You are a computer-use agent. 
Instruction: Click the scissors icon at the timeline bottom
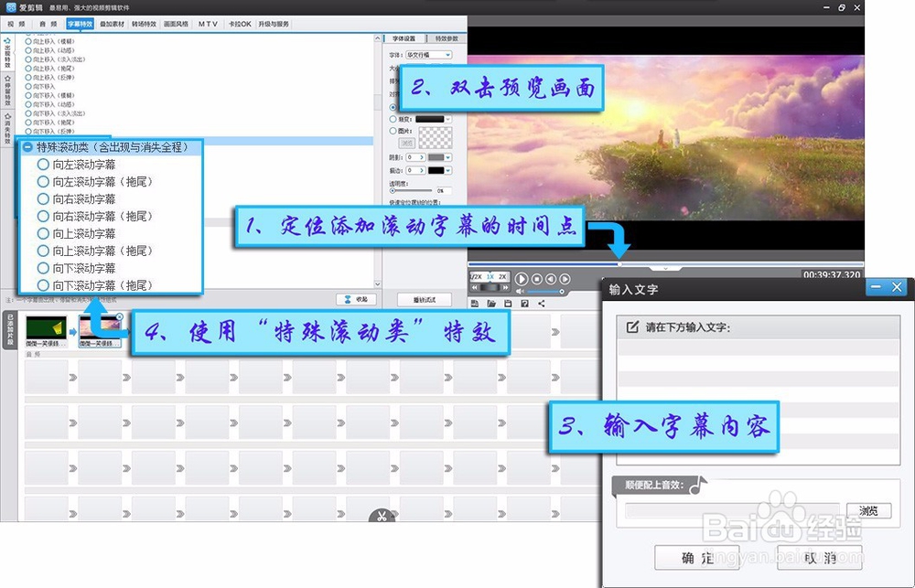tap(382, 515)
